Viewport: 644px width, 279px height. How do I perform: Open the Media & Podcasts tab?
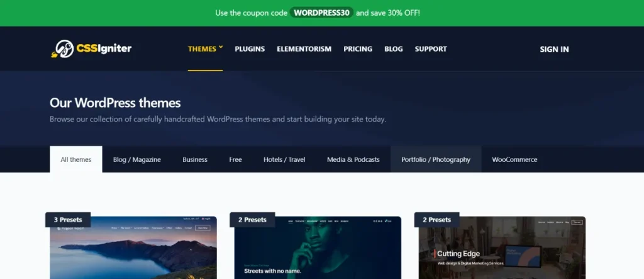353,159
